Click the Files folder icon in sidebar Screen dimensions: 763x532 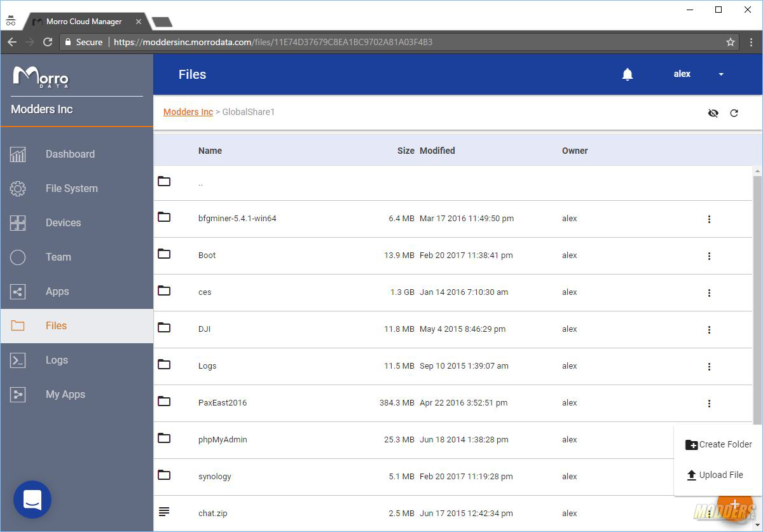[18, 325]
